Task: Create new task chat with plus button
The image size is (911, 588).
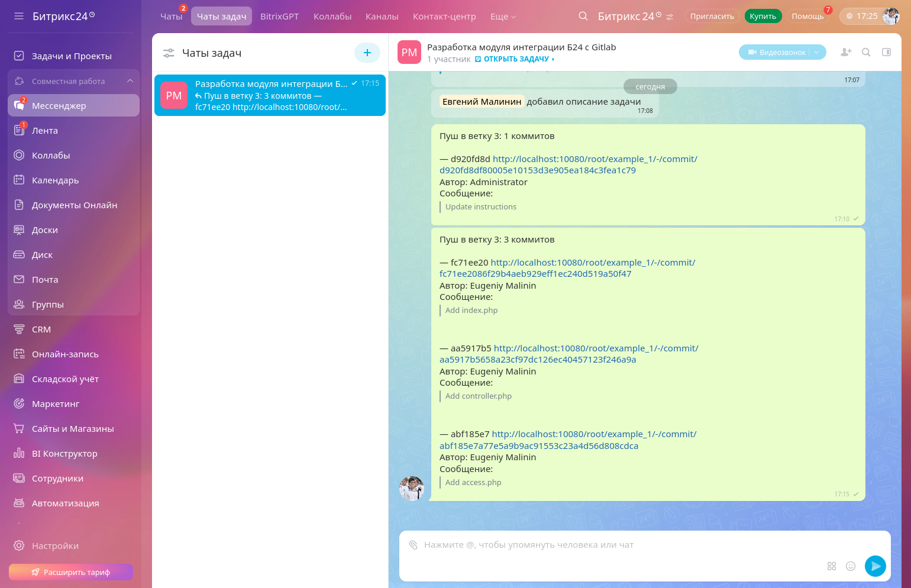Action: pos(367,53)
